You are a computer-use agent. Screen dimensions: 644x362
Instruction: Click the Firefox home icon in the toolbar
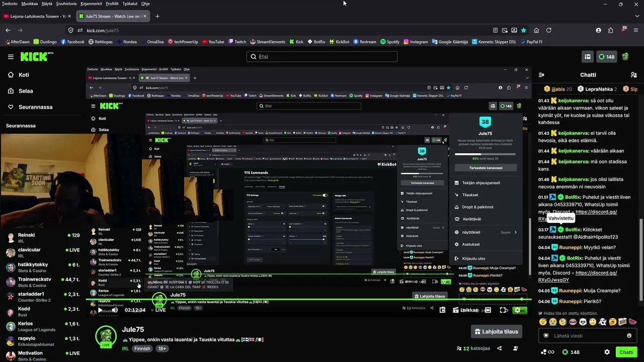click(x=536, y=30)
